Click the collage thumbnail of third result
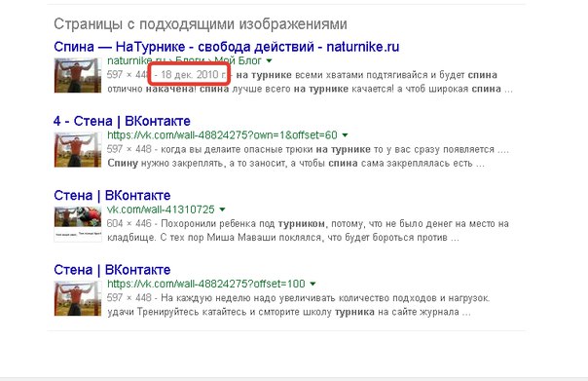 coord(78,224)
